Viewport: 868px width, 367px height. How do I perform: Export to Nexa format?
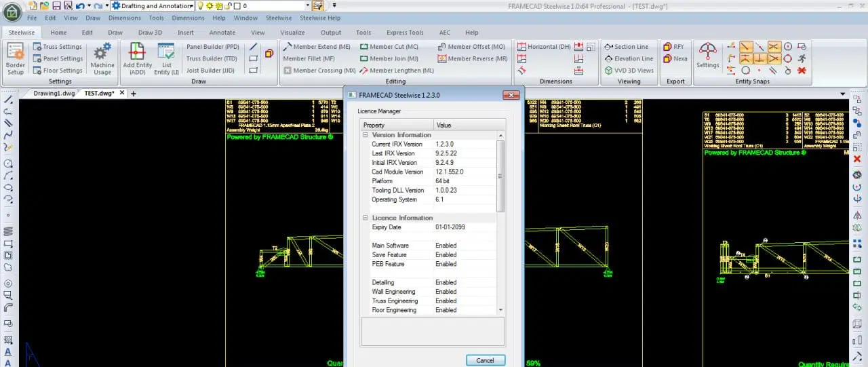675,58
